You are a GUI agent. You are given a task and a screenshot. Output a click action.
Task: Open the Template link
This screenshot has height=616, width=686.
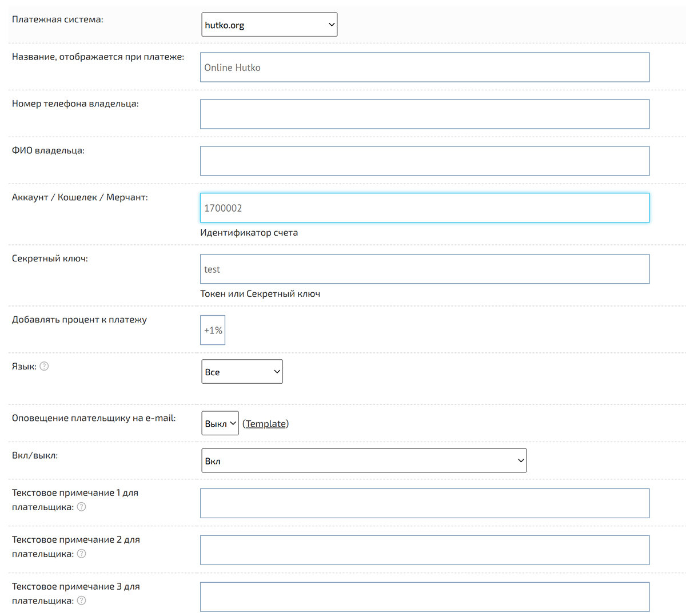pos(266,424)
